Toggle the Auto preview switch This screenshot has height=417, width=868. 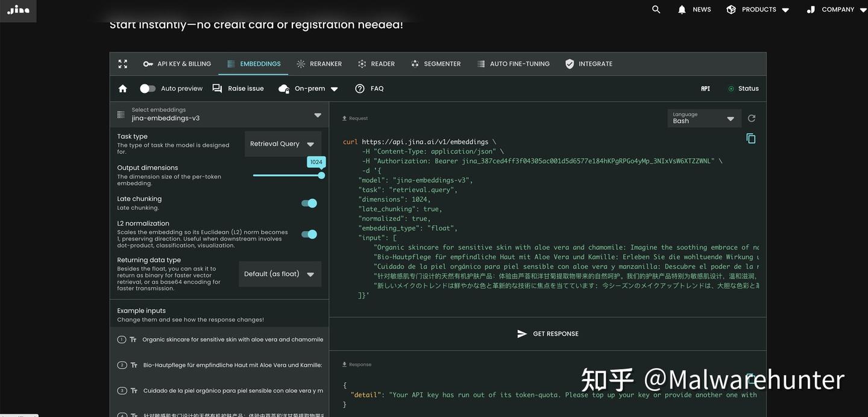coord(148,89)
